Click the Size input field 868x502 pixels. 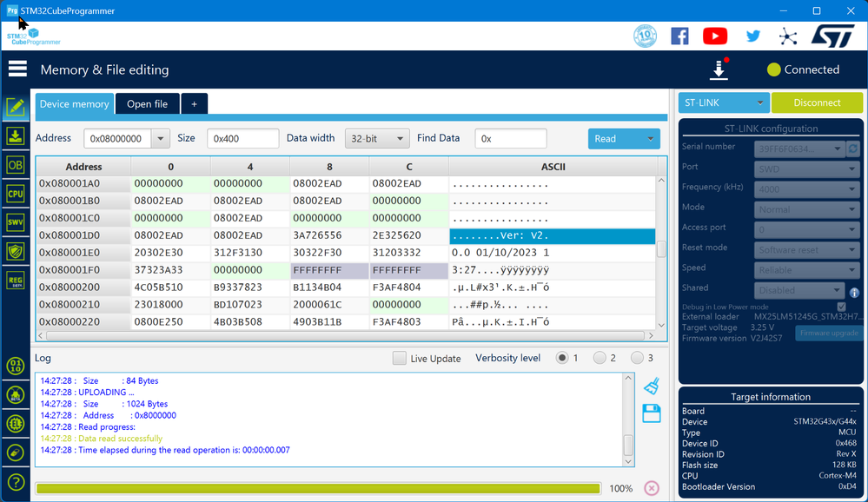coord(242,138)
